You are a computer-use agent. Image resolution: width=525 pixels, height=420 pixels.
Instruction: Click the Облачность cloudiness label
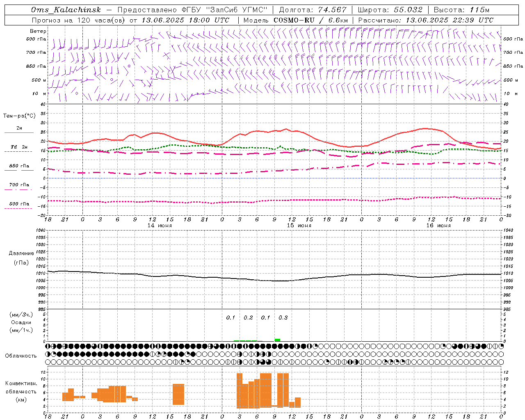[x=21, y=356]
